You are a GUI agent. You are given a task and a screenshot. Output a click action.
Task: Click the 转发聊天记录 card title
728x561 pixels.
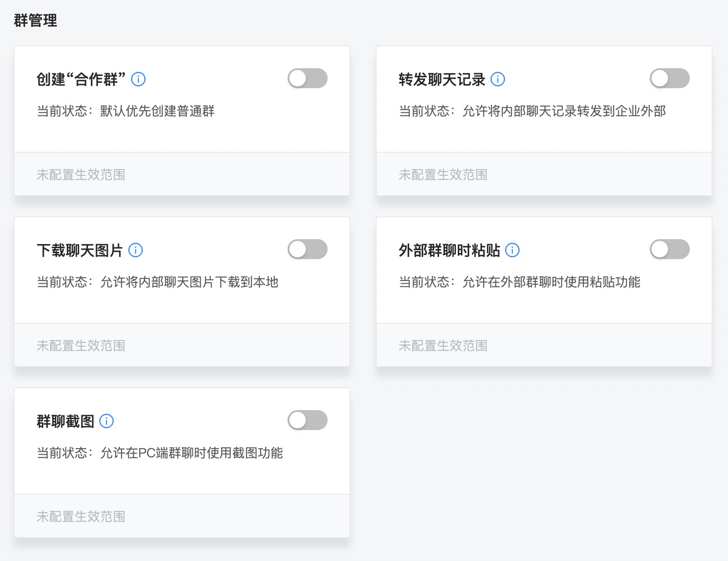(x=442, y=80)
